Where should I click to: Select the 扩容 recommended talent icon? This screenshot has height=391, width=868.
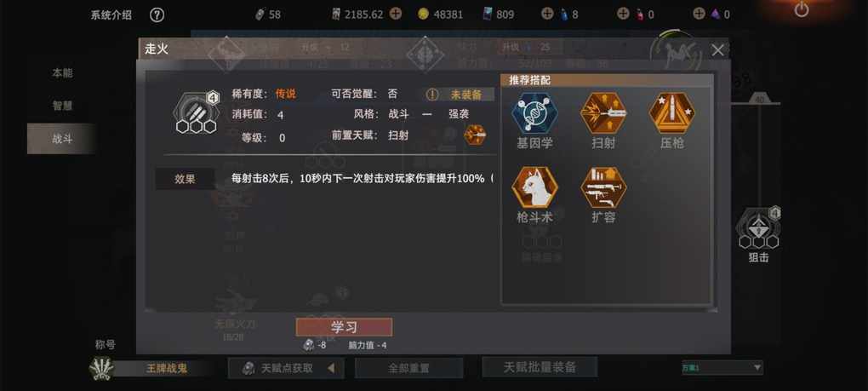[603, 187]
